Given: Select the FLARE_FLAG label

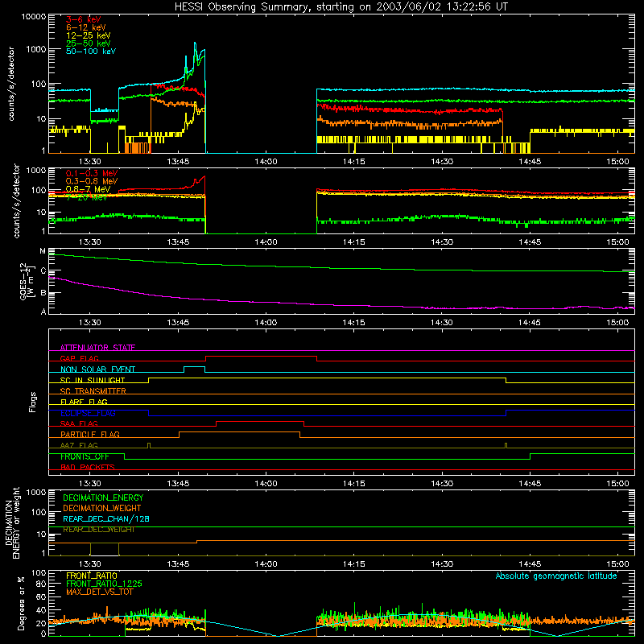Looking at the screenshot, I should pos(84,402).
